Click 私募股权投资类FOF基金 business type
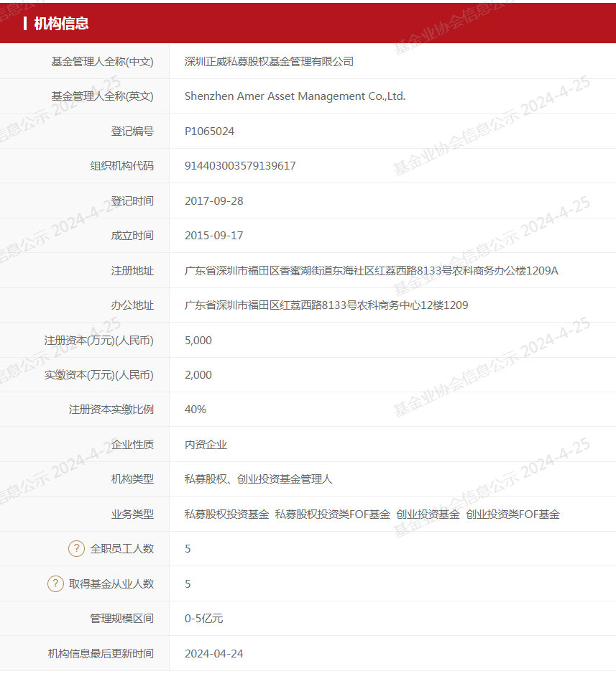This screenshot has height=674, width=616. [333, 514]
